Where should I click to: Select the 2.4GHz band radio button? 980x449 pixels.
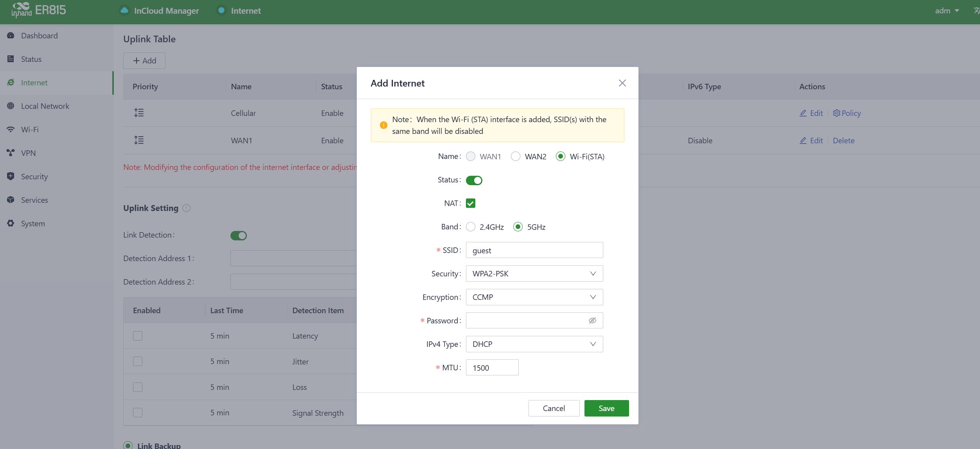coord(471,227)
